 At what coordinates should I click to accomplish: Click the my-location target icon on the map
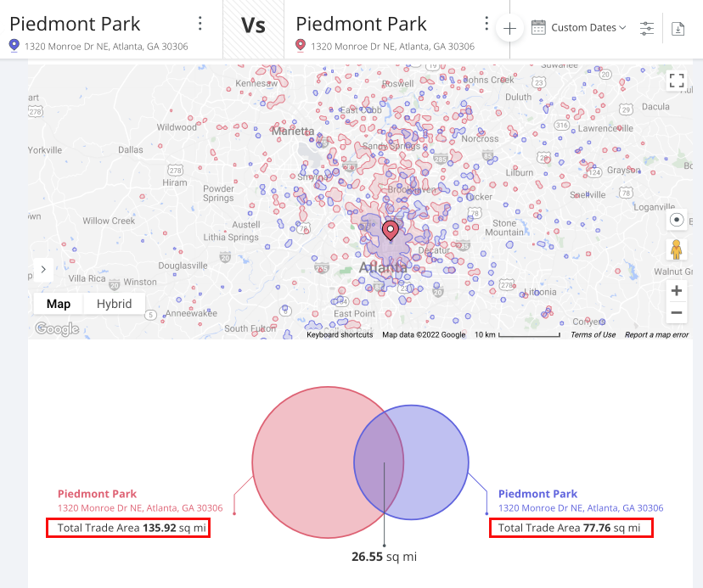pyautogui.click(x=677, y=220)
